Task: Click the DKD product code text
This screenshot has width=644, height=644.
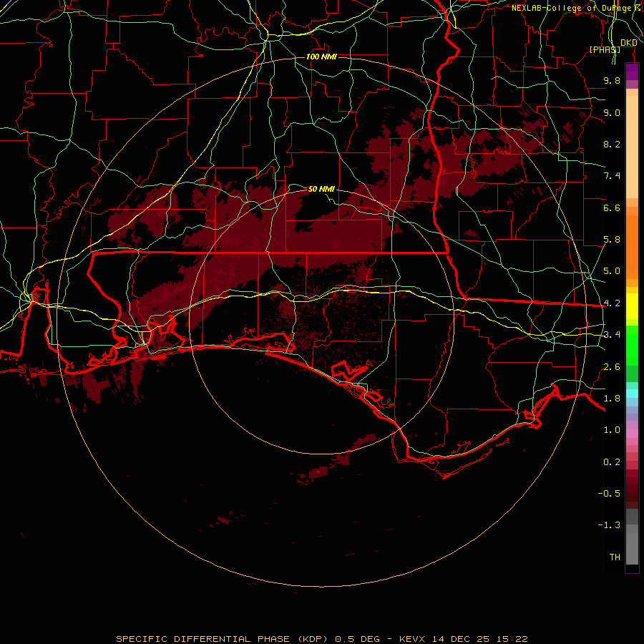Action: pos(628,43)
